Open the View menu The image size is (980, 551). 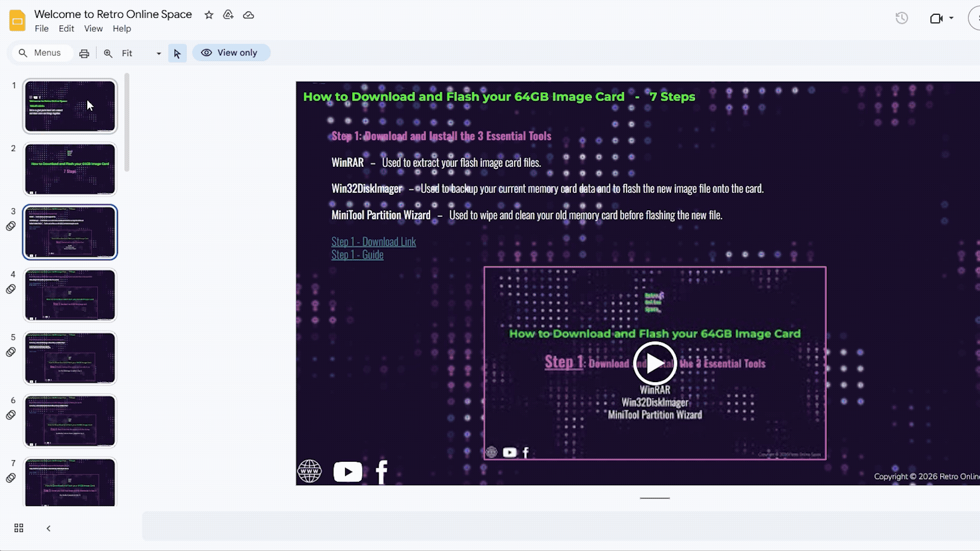click(93, 29)
